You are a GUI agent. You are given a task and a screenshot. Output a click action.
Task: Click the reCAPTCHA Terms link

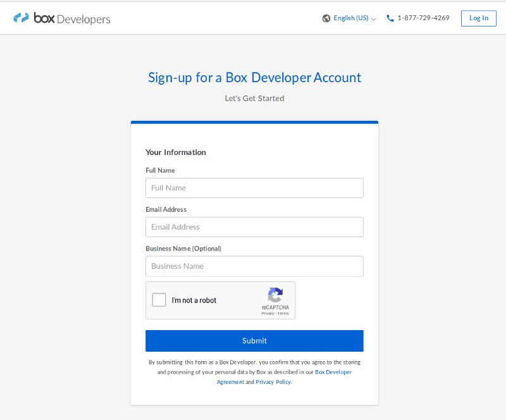[283, 314]
